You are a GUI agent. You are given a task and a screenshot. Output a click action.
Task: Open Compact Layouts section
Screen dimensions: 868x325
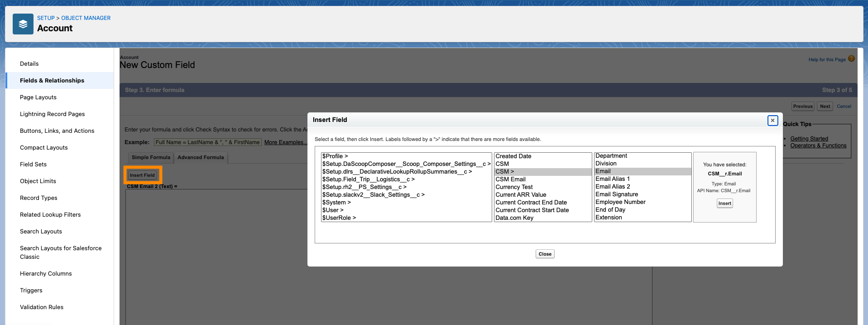(x=44, y=148)
